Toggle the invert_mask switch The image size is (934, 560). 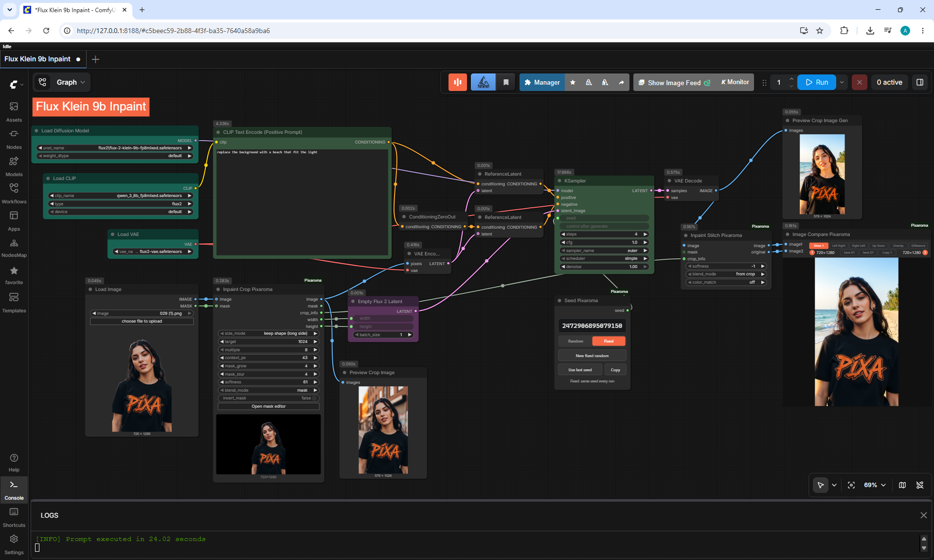(269, 398)
